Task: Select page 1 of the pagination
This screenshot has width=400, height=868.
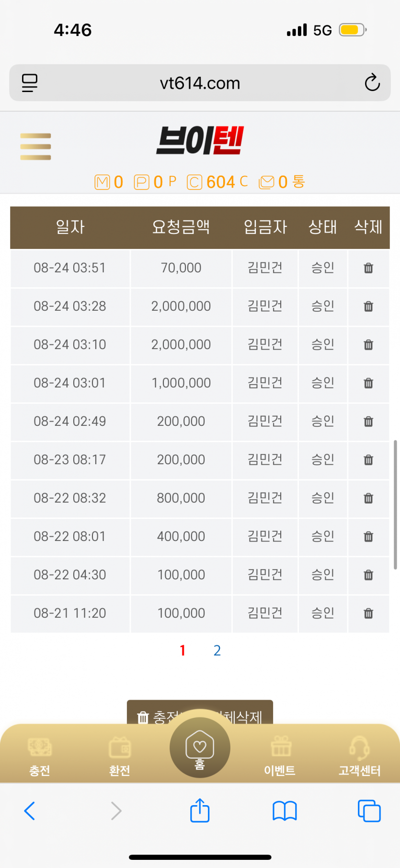Action: pos(183,651)
